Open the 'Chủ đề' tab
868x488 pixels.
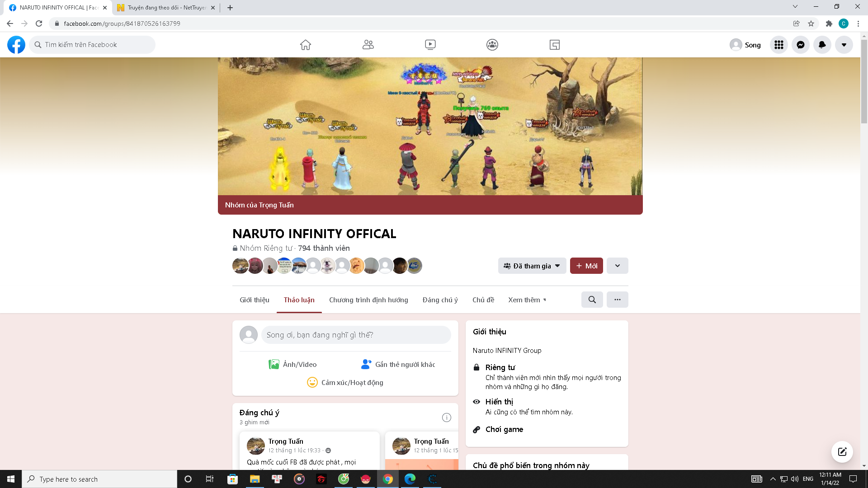tap(483, 300)
